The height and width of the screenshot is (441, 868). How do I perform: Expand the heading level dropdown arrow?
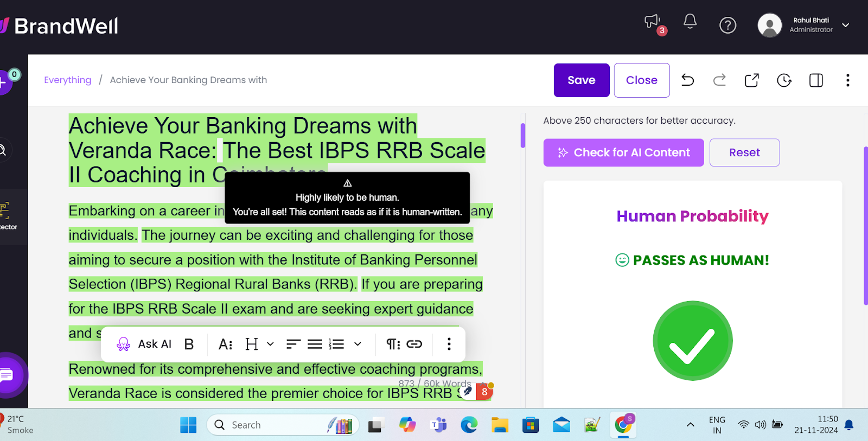click(x=270, y=344)
